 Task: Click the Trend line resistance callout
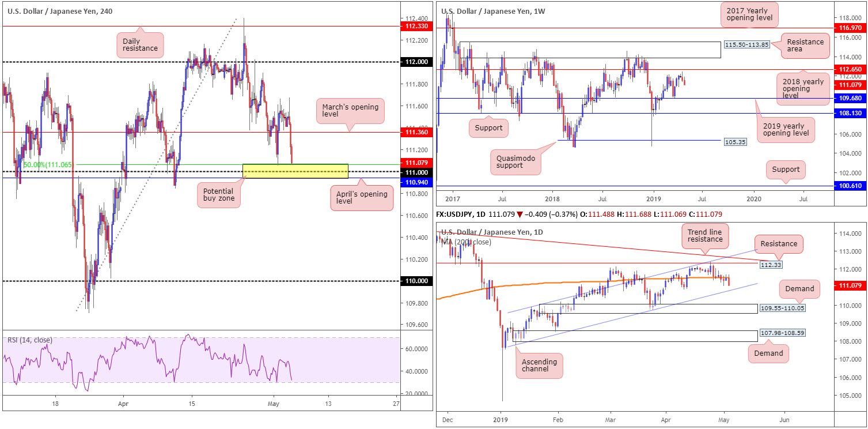706,237
